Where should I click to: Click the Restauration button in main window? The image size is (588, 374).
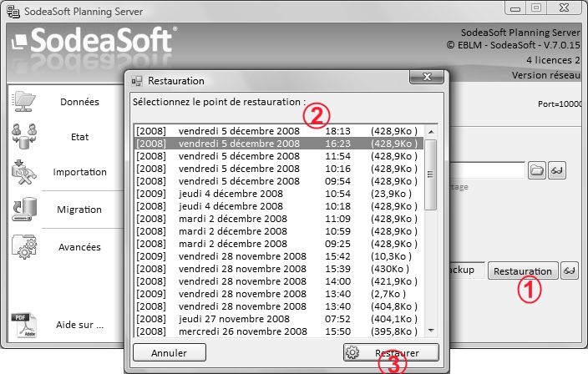pos(523,271)
